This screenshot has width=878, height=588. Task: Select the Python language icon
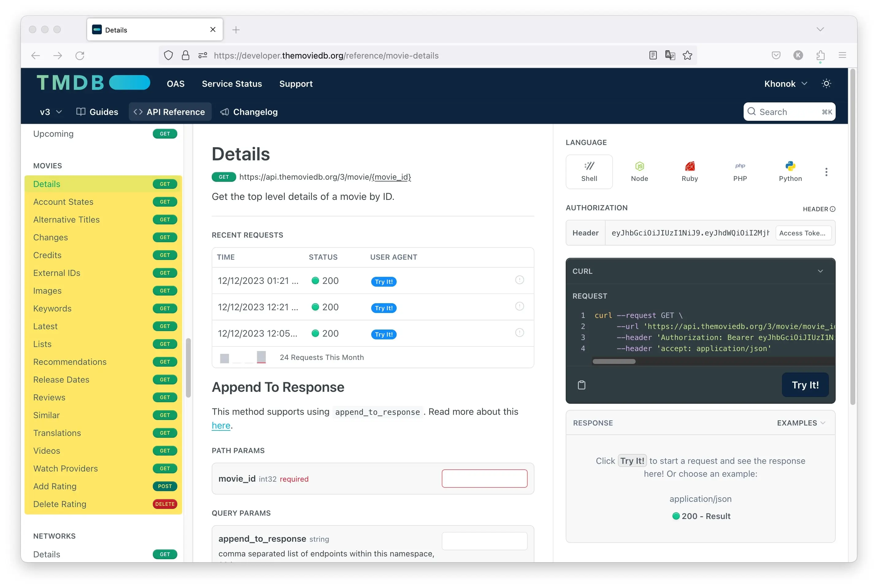[790, 166]
